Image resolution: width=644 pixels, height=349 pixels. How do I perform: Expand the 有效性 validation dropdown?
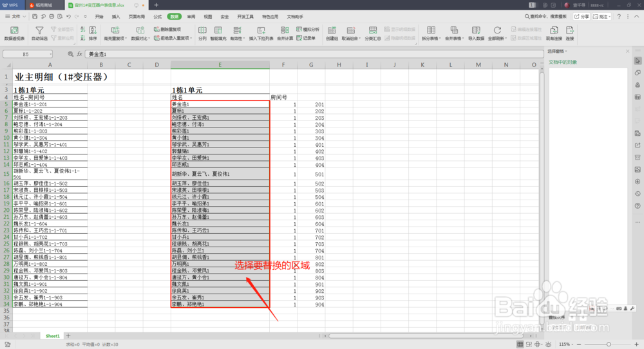point(244,39)
